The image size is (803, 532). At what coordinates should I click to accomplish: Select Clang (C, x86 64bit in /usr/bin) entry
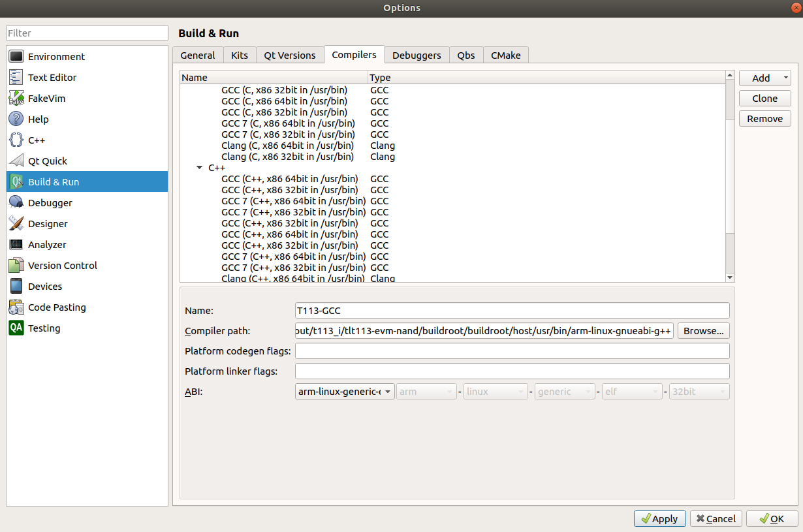point(287,146)
